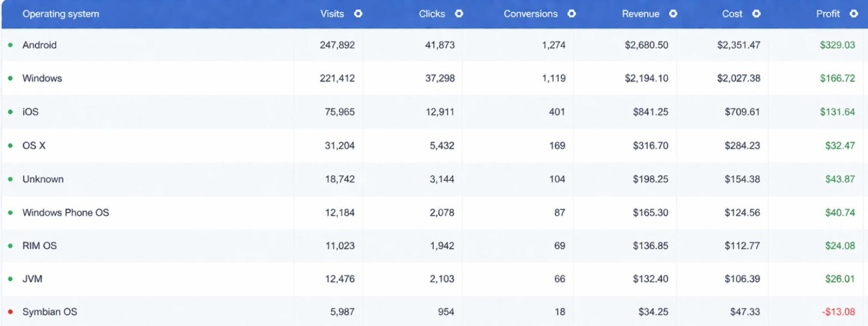Click green status dot for JVM row
Viewport: 868px width, 326px height.
tap(10, 279)
